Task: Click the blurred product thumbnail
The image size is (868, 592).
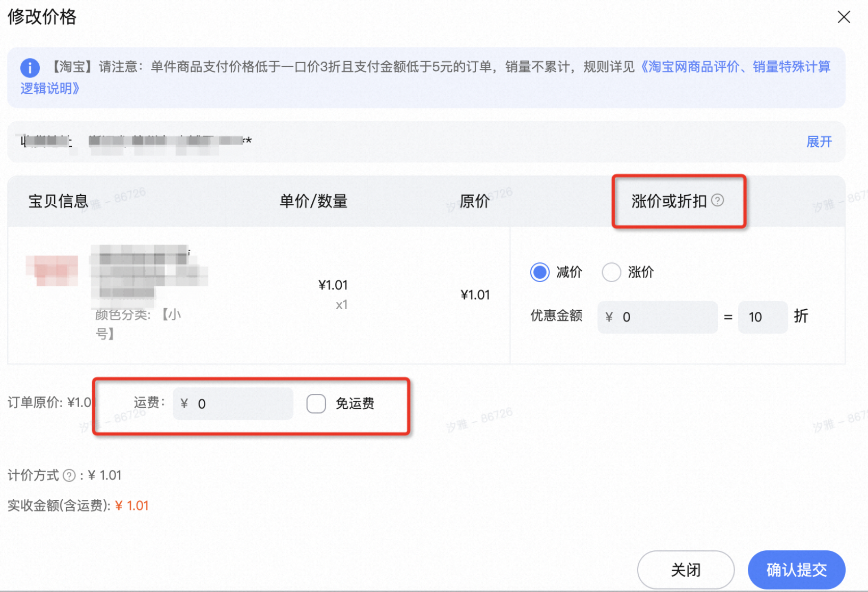Action: point(52,270)
